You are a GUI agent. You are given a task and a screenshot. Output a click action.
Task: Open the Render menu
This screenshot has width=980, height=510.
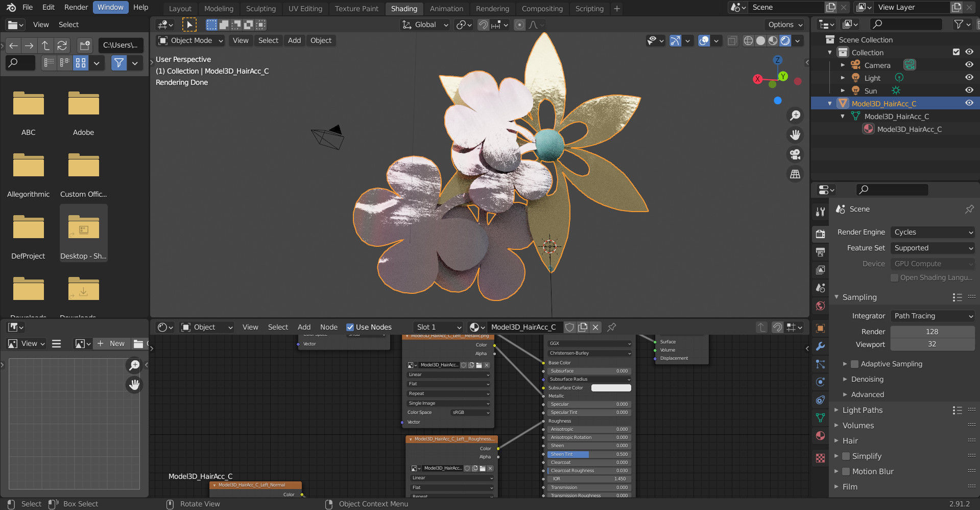click(x=76, y=7)
